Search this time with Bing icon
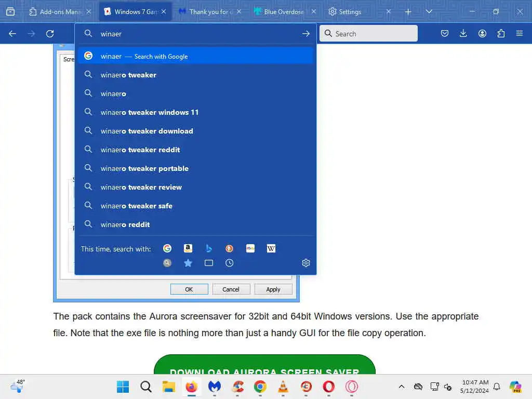Viewport: 532px width, 399px height. tap(209, 248)
